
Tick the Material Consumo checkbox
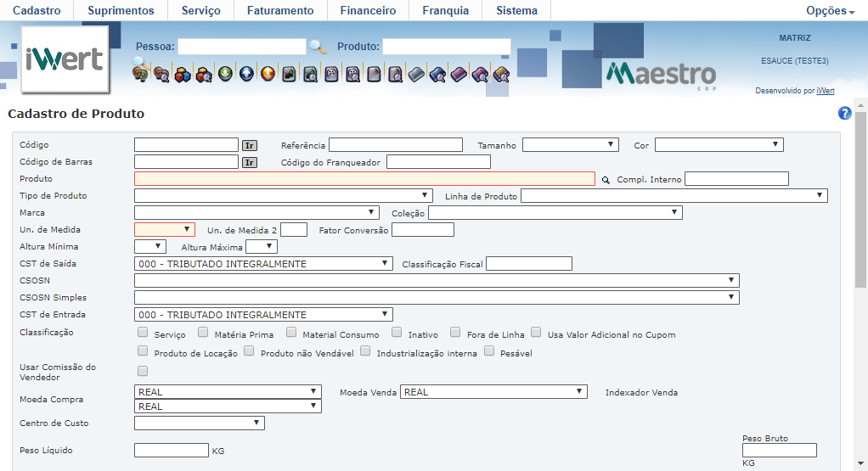(x=291, y=332)
